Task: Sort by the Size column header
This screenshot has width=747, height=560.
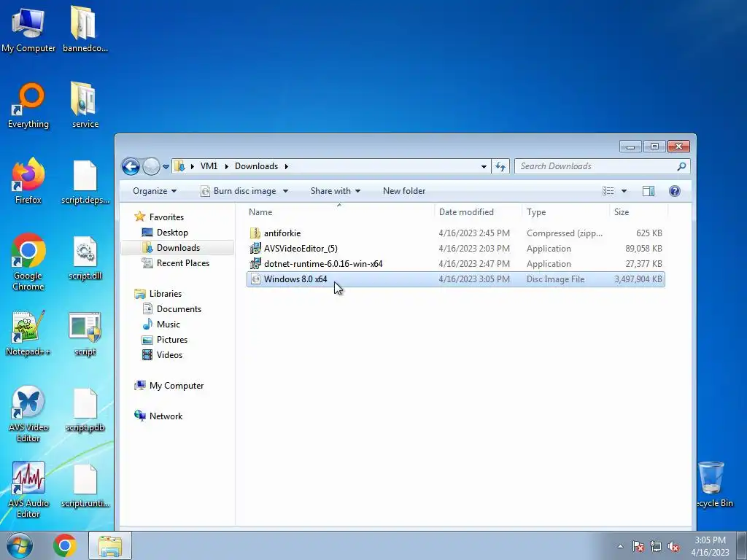Action: point(638,212)
